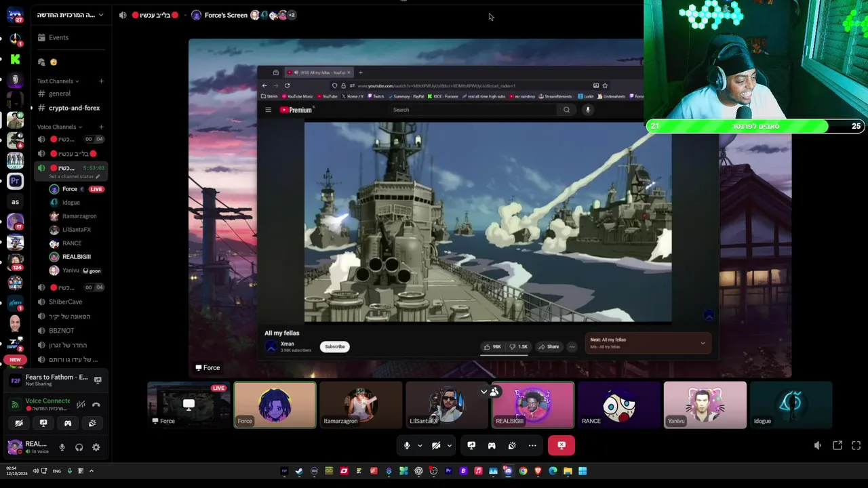This screenshot has width=868, height=488.
Task: Turn on camera in the voice panel
Action: click(19, 423)
